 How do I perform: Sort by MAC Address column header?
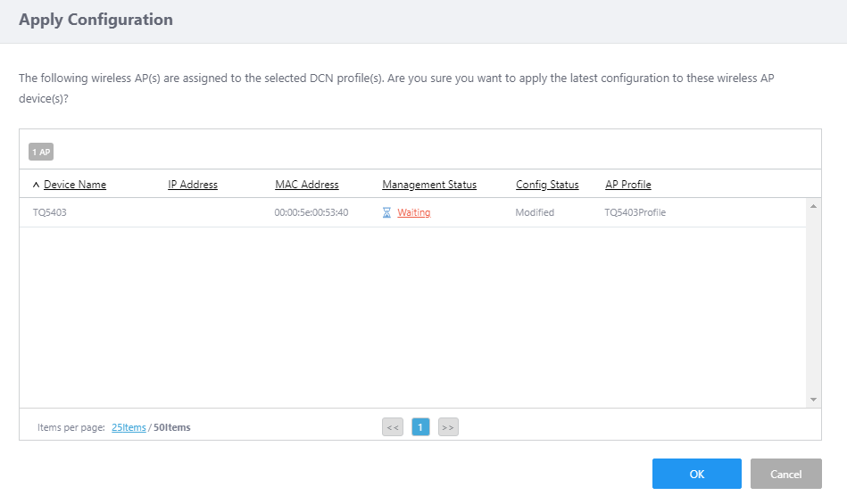[307, 185]
